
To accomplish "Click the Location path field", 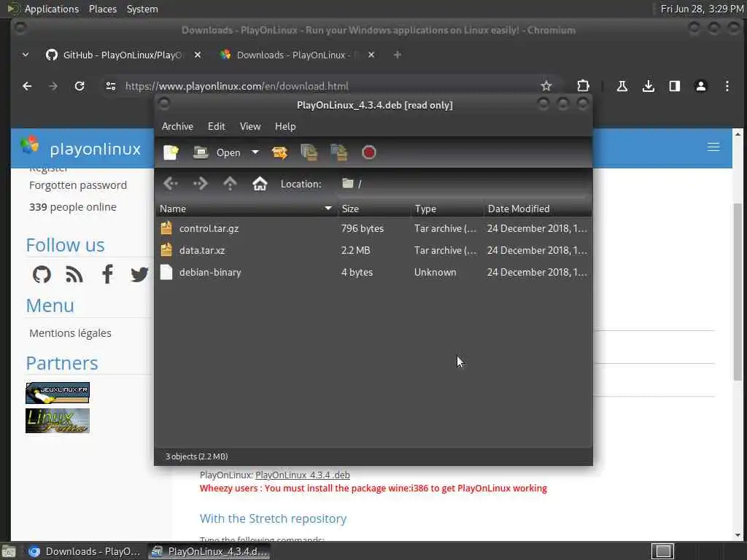I will click(x=463, y=184).
